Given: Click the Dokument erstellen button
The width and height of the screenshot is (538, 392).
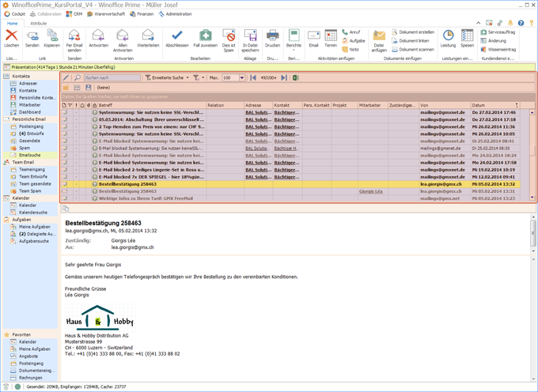Looking at the screenshot, I should tap(413, 32).
